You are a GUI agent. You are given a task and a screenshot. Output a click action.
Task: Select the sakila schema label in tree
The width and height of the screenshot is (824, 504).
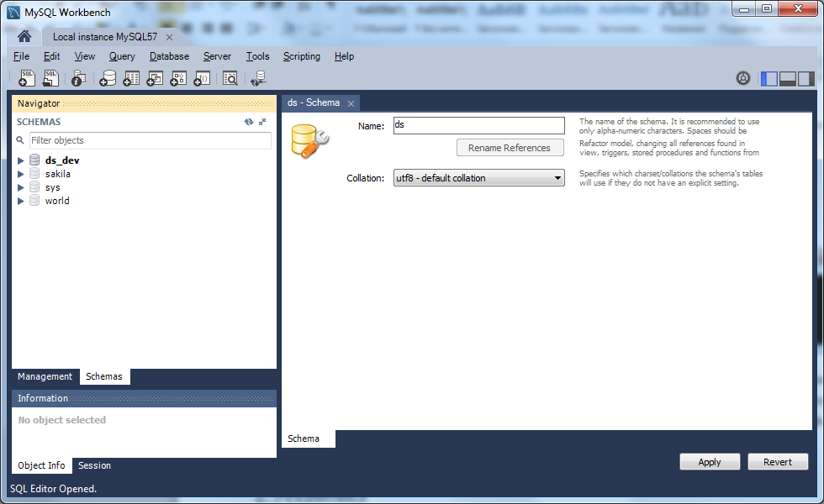tap(58, 174)
